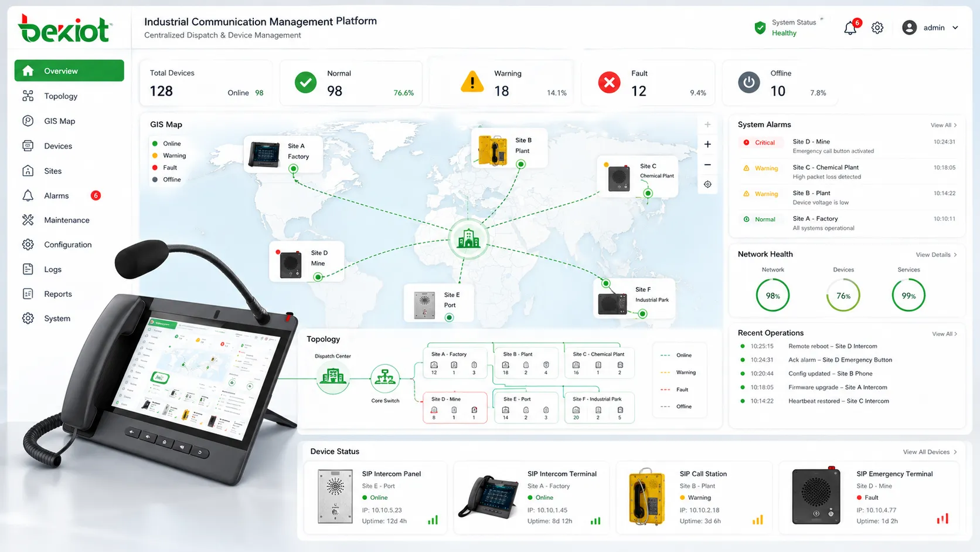
Task: Click the Warning yellow triangle icon
Action: coord(472,82)
